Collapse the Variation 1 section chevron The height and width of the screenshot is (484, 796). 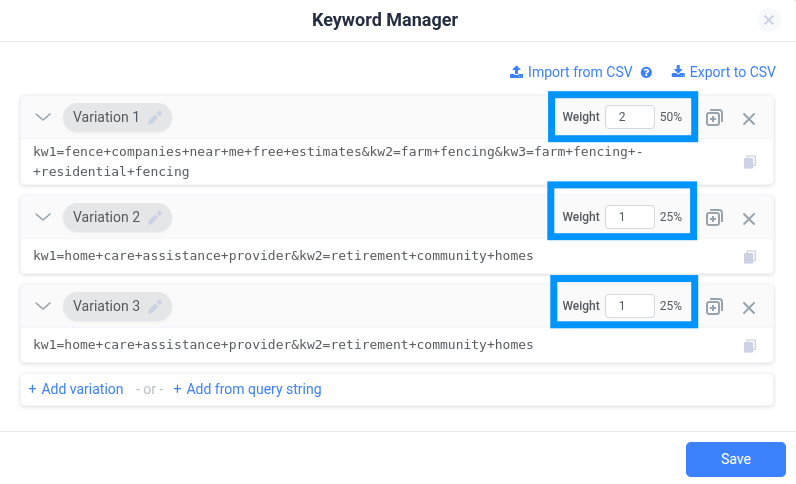pyautogui.click(x=43, y=117)
